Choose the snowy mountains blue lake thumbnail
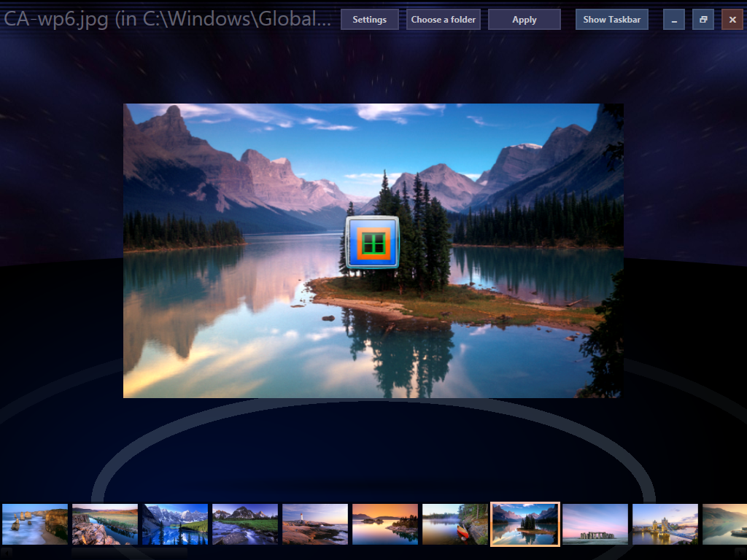747x560 pixels. pyautogui.click(x=175, y=524)
